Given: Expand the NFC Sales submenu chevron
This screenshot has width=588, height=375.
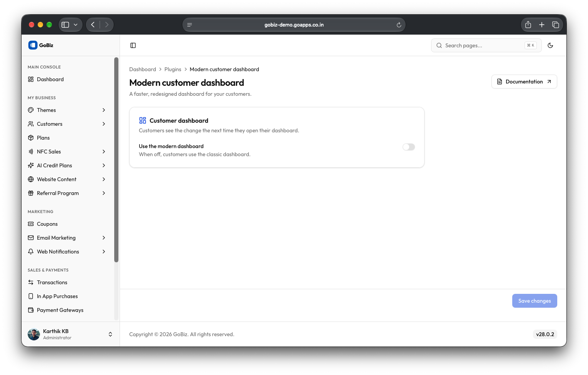Looking at the screenshot, I should [x=104, y=152].
